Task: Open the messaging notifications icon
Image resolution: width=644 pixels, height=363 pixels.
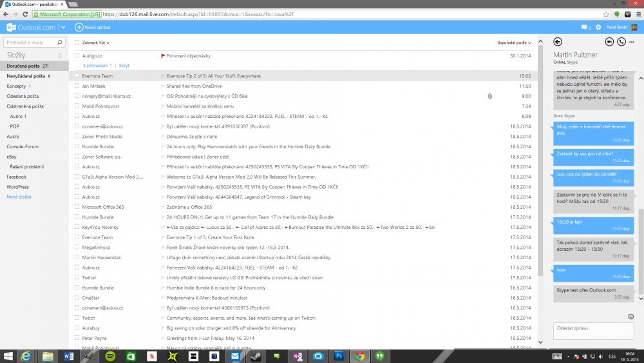Action: click(585, 27)
